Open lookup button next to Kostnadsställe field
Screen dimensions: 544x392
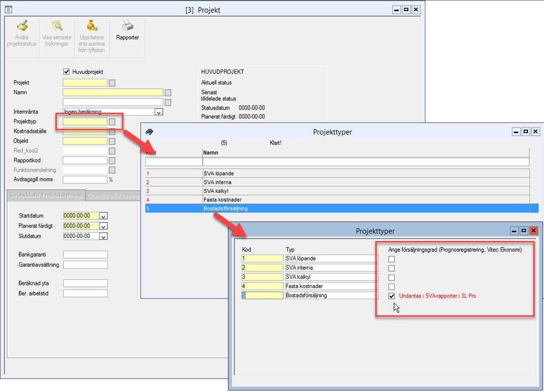pos(112,131)
